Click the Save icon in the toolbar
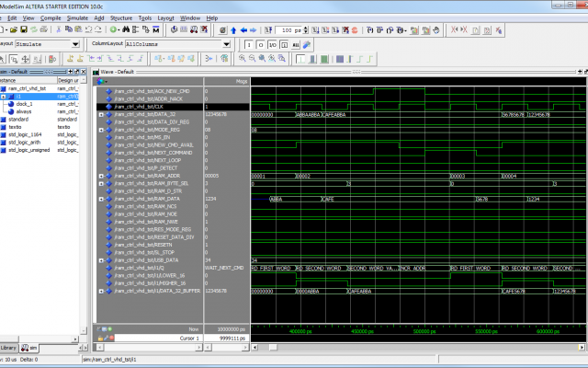 [25, 29]
